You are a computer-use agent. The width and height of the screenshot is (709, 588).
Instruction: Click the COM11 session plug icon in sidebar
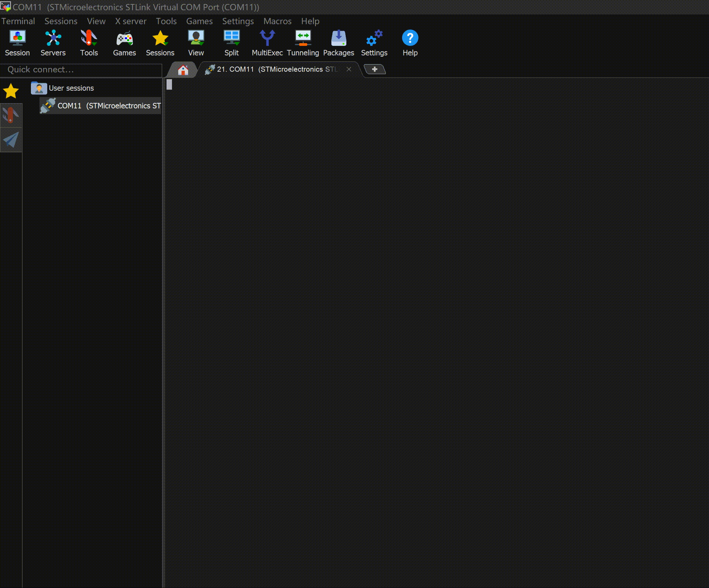(48, 106)
